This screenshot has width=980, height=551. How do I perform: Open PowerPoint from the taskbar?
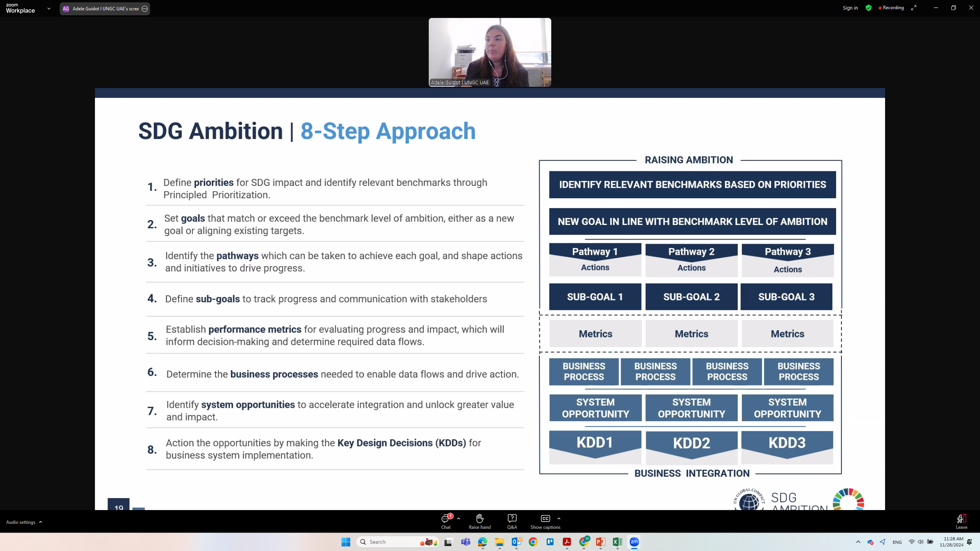(600, 542)
